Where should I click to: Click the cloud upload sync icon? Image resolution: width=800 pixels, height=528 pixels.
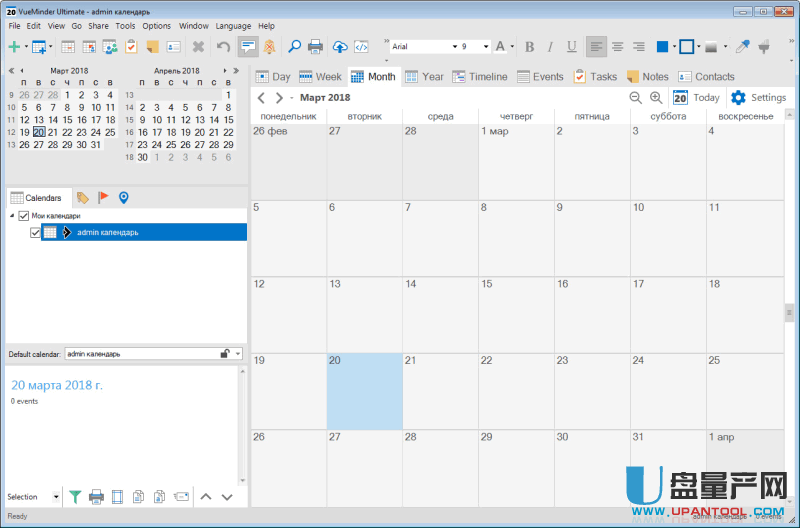[341, 47]
